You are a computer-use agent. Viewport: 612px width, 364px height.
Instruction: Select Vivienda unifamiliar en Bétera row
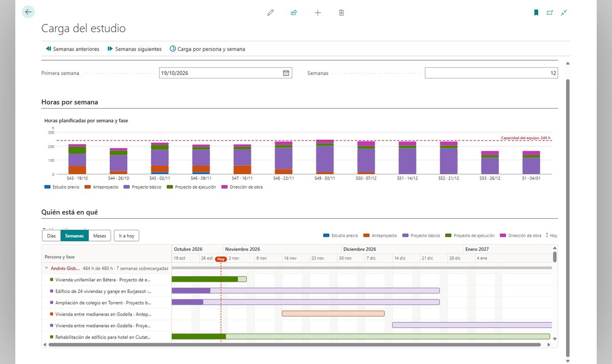pos(107,279)
